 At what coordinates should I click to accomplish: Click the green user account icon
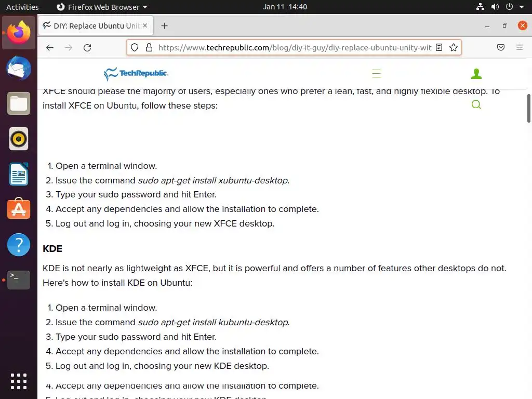coord(476,74)
